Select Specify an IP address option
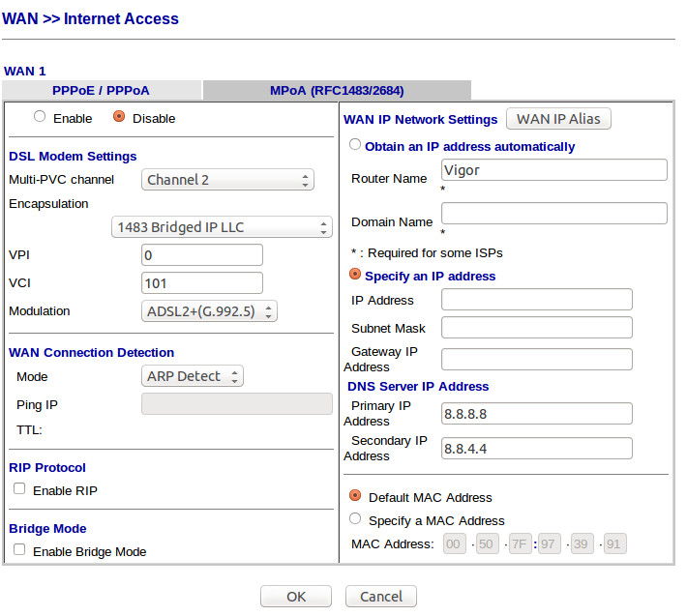The height and width of the screenshot is (616, 687). click(355, 275)
